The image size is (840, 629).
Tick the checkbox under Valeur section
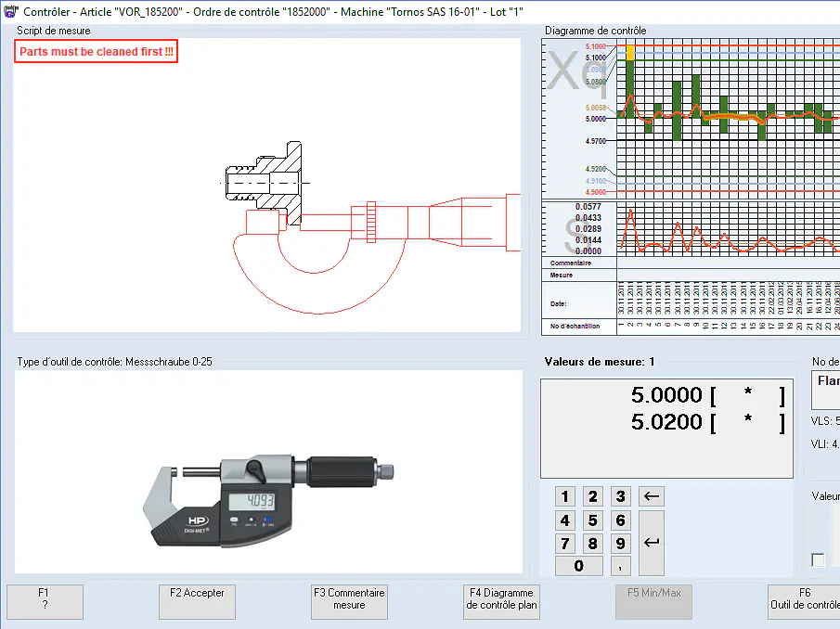coord(818,559)
